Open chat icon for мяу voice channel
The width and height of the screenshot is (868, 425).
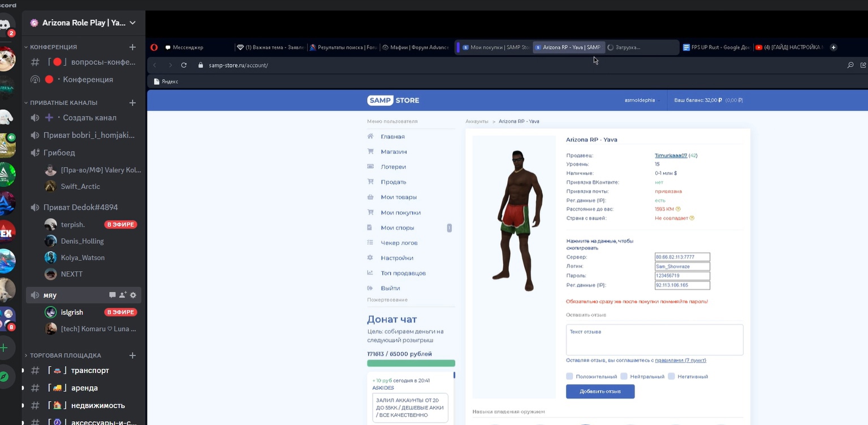click(112, 295)
